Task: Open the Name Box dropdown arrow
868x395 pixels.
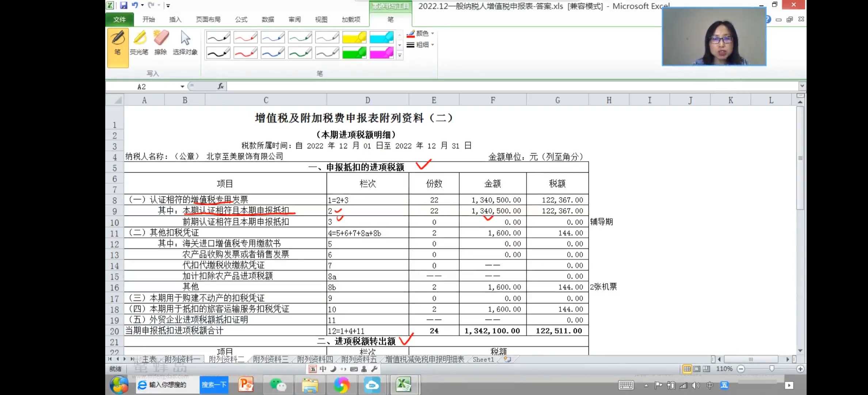Action: click(x=182, y=86)
